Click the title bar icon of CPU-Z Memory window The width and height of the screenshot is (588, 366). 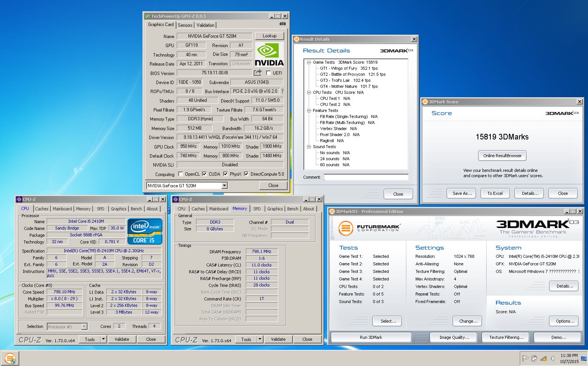176,199
